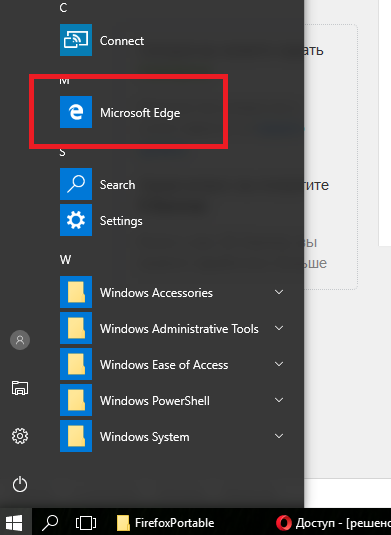Open the Connect app icon

(76, 40)
